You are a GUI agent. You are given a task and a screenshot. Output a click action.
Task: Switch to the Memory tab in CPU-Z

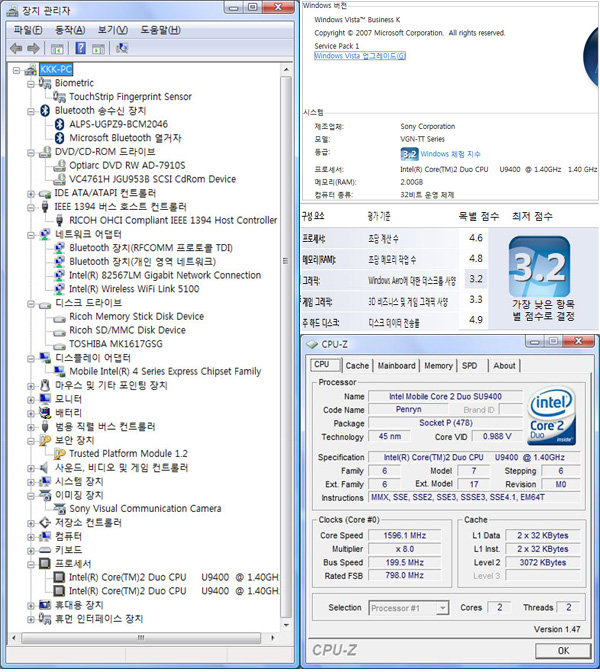(438, 366)
